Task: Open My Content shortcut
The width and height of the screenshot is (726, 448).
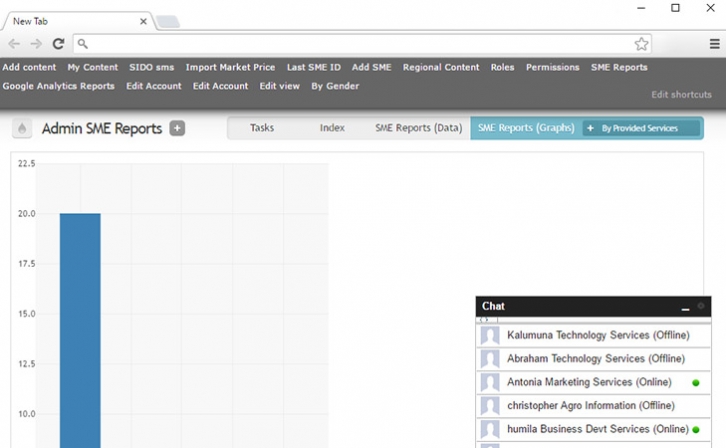Action: point(93,67)
